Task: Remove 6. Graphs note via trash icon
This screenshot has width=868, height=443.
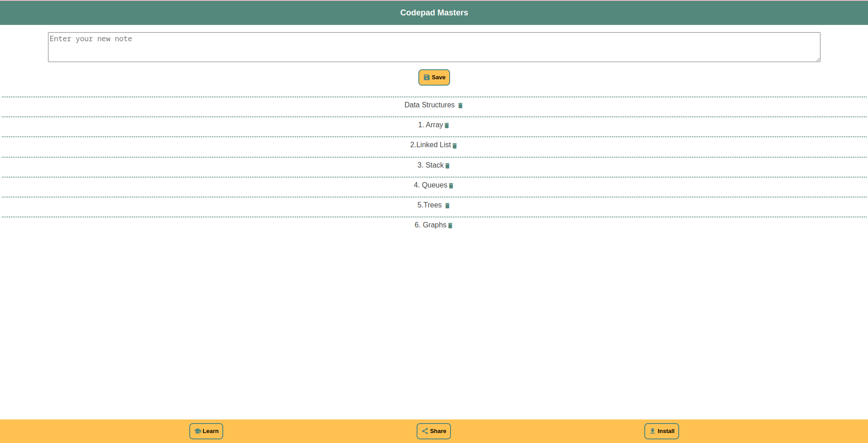Action: [x=450, y=226]
